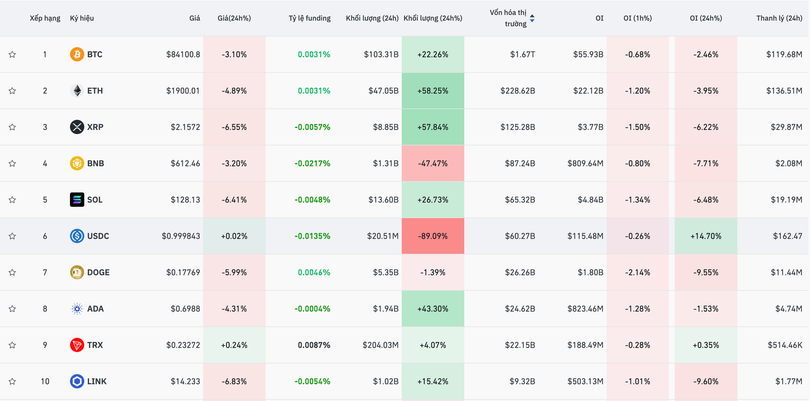Sort by Vốn hóa thị trường arrows
810x401 pixels.
point(532,18)
